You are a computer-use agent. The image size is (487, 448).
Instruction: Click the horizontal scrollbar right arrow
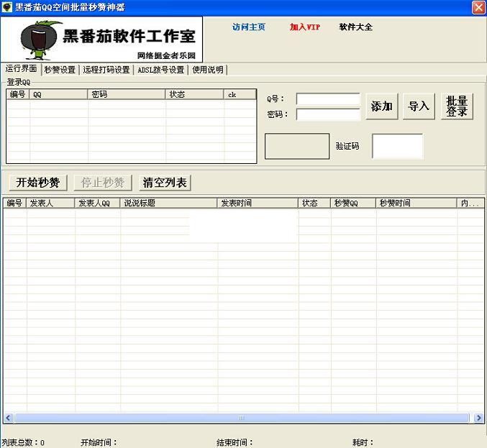click(x=478, y=418)
